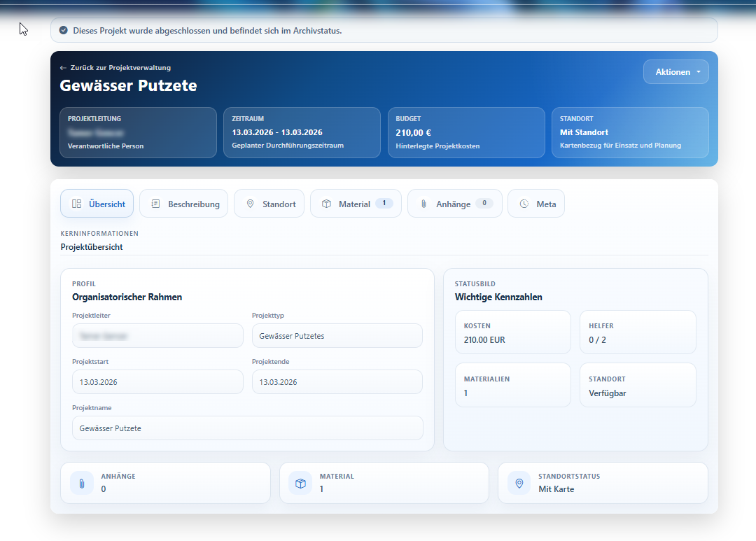Click the Projekttyp field Gewässer Putzetes

(337, 336)
